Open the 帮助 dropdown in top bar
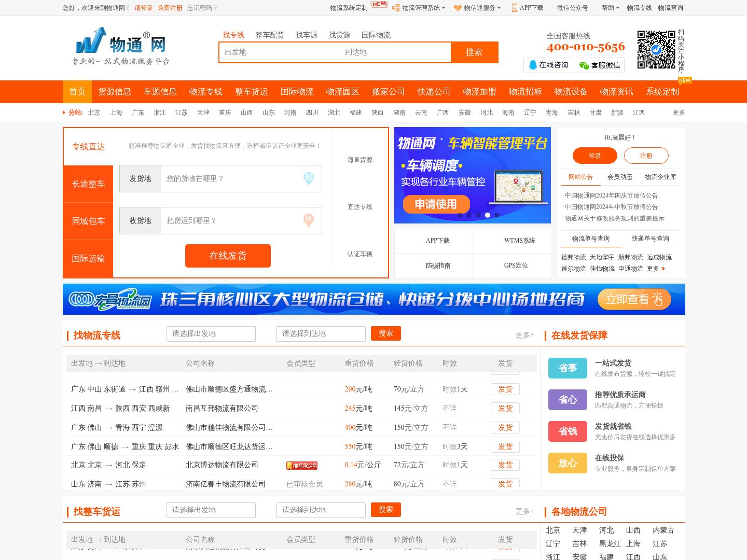This screenshot has width=747, height=560. coord(611,8)
